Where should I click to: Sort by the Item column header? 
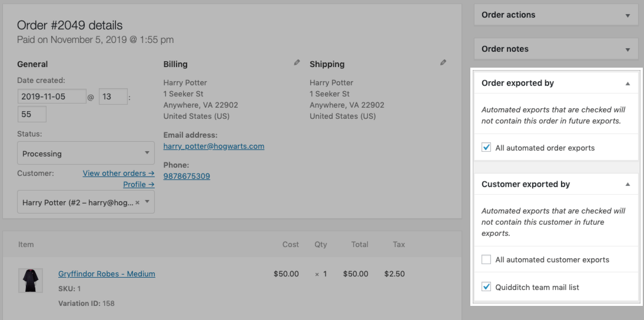pyautogui.click(x=26, y=244)
